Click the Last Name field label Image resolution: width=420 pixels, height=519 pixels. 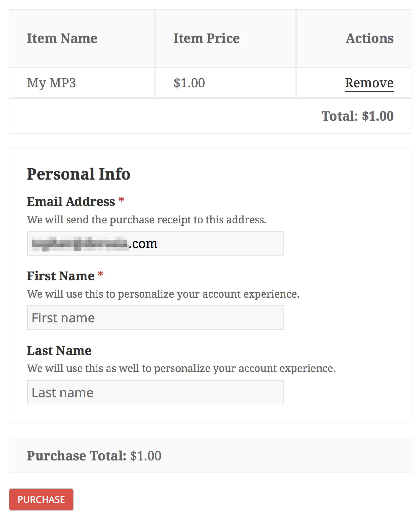pyautogui.click(x=59, y=351)
